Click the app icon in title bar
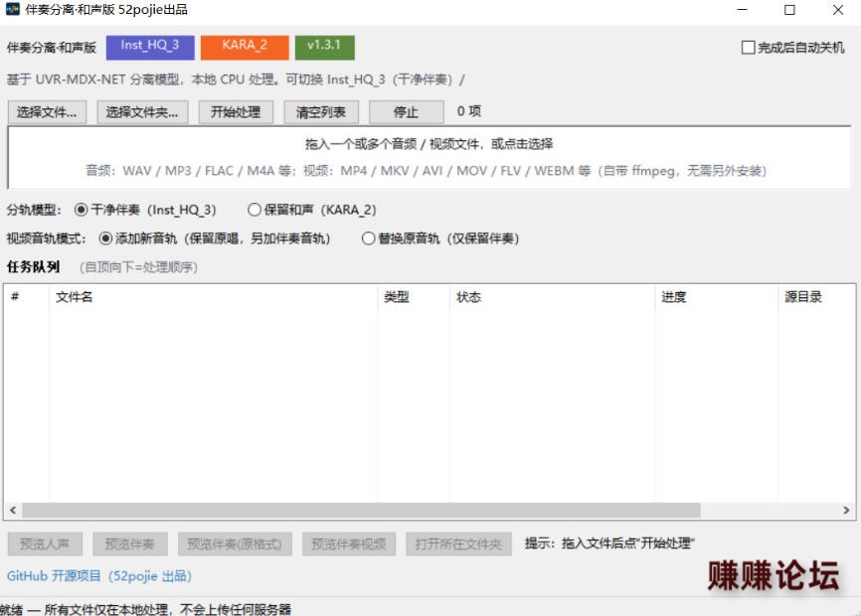Screen dimensions: 861x616 point(12,9)
